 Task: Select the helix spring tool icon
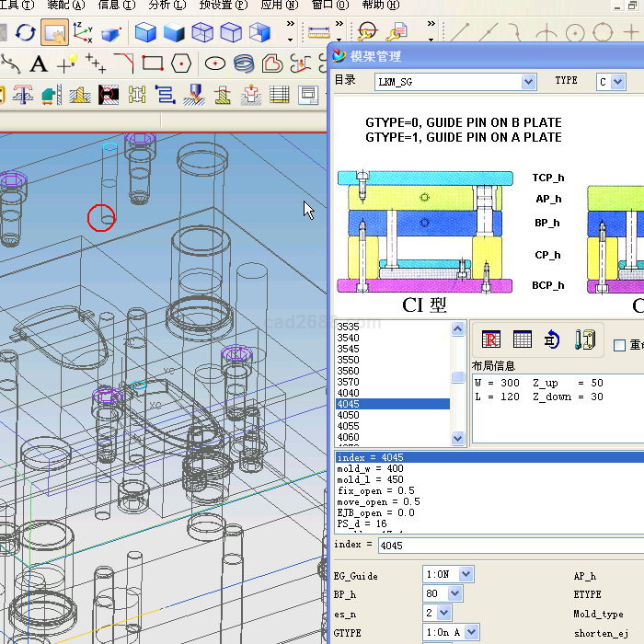(x=244, y=63)
